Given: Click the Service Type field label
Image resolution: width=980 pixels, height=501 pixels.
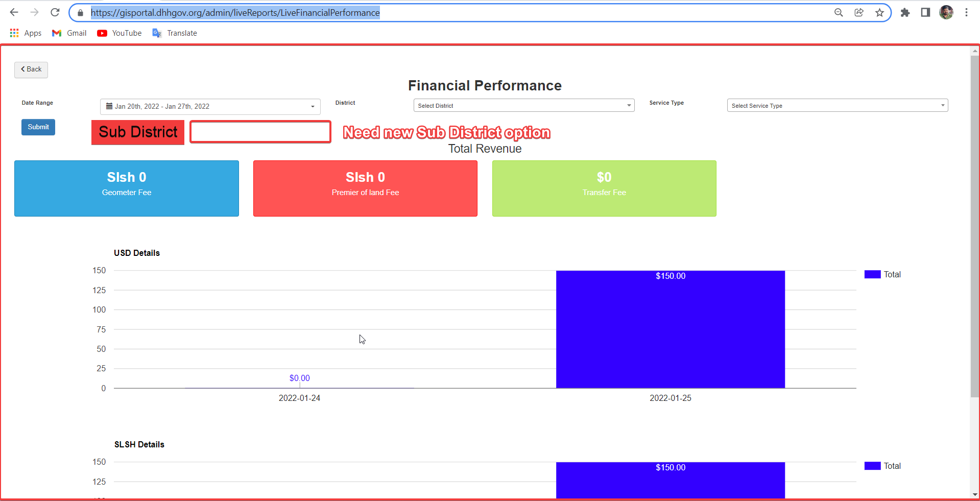Looking at the screenshot, I should tap(666, 103).
